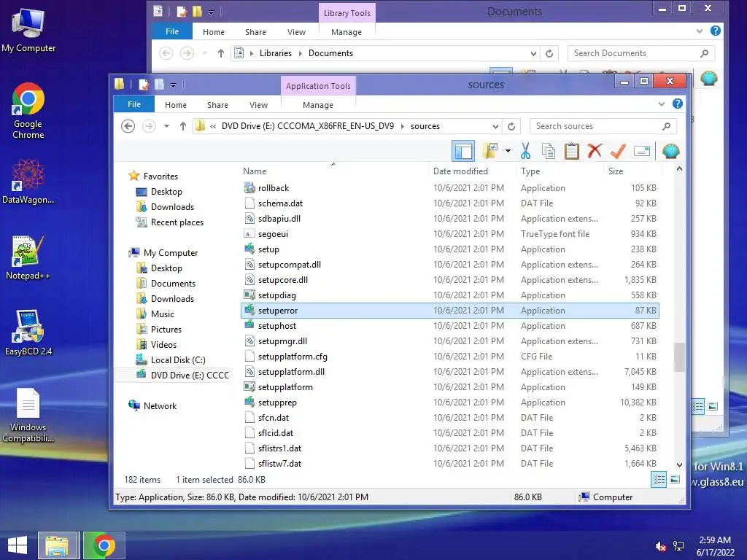Click Libraries in Documents window address bar
747x560 pixels.
coord(275,53)
